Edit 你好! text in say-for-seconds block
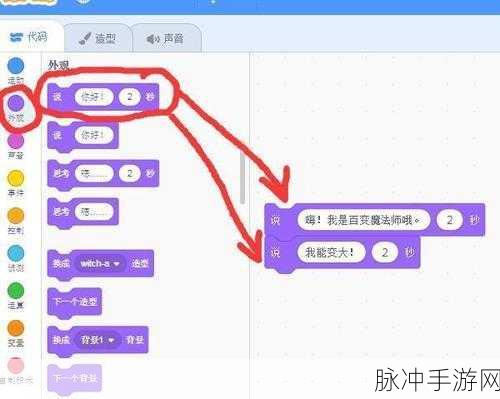This screenshot has width=500, height=399. (94, 97)
